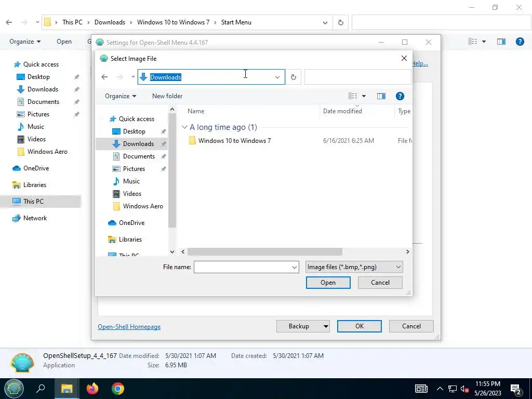Select Desktop in dialog navigation pane
532x399 pixels.
click(x=134, y=131)
